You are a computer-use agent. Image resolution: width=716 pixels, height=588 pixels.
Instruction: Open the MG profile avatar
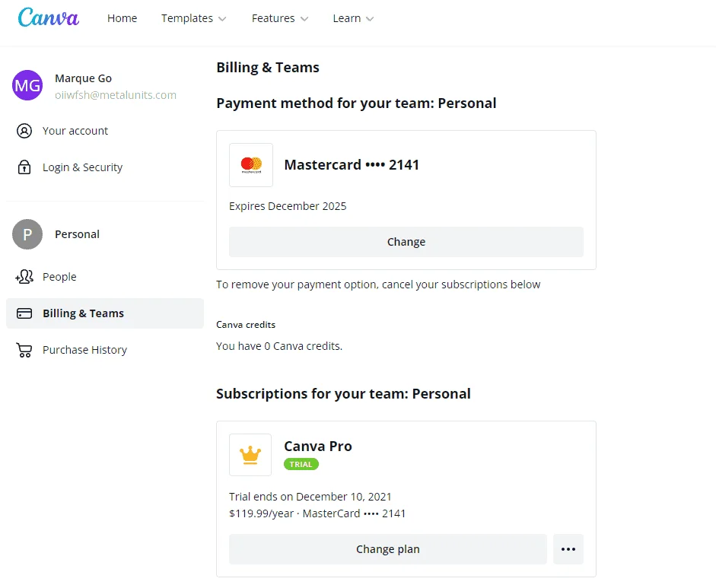27,85
